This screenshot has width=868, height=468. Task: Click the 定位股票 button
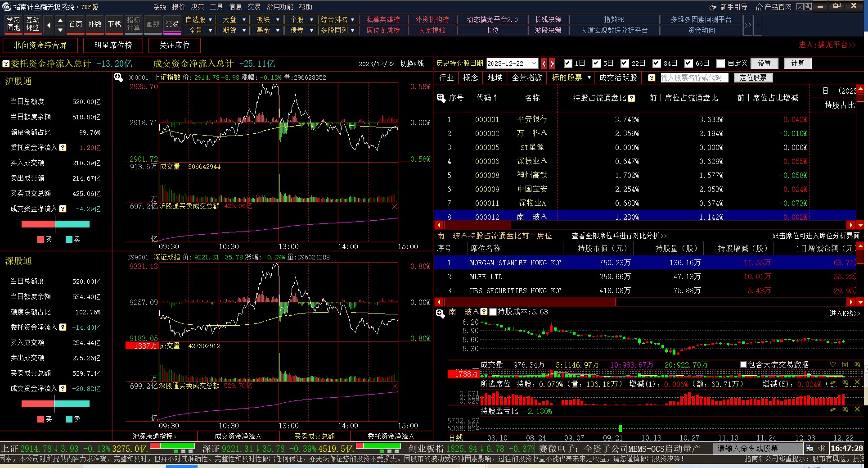tap(753, 77)
